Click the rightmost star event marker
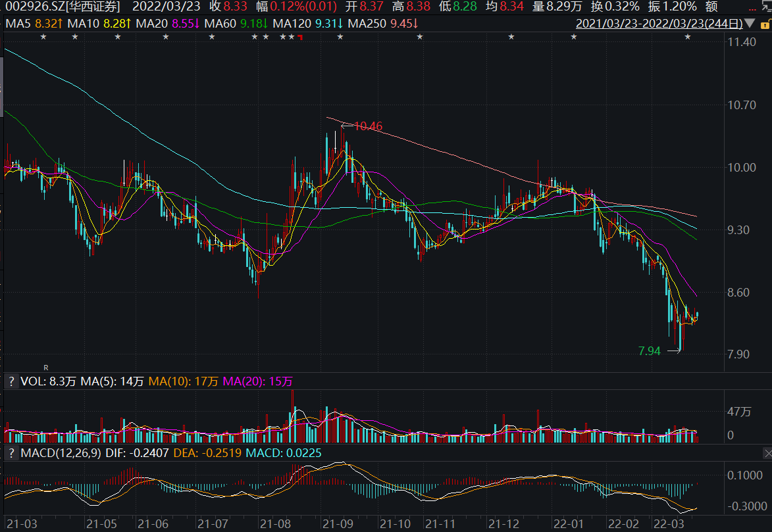This screenshot has width=772, height=532. pos(687,37)
